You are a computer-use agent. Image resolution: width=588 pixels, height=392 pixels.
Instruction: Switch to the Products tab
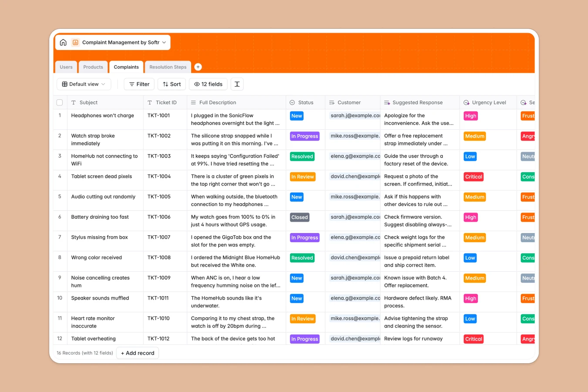click(93, 67)
